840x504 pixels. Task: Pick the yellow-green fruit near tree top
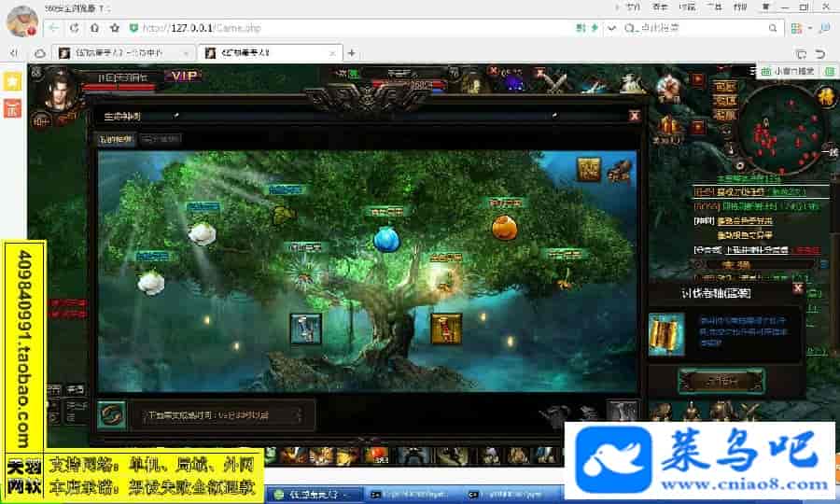tap(284, 215)
